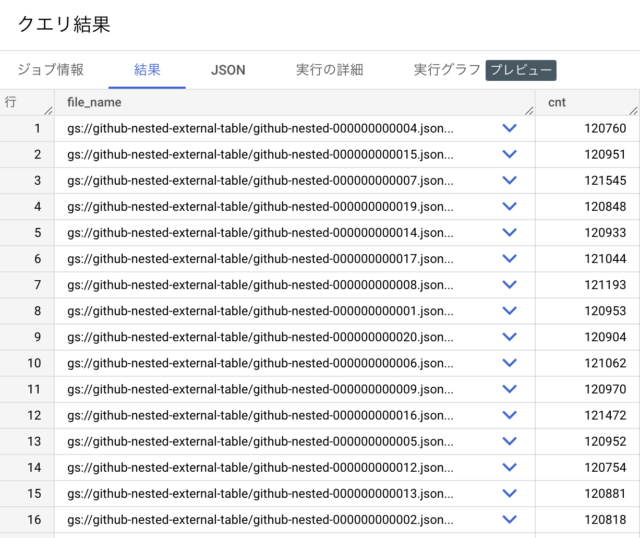Click file path text ending 000000000007.json
Viewport: 640px width, 538px height.
pos(260,181)
